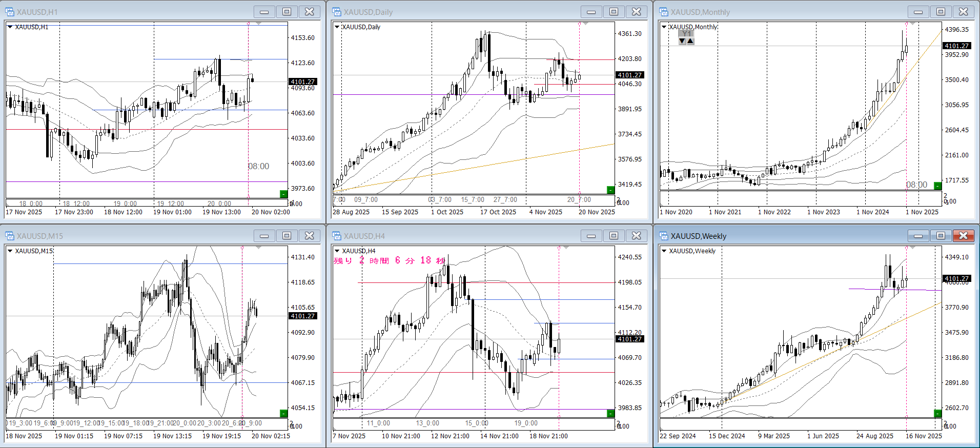Click the XAUUSD,H1 chart window icon
The width and height of the screenshot is (980, 448).
[x=10, y=12]
